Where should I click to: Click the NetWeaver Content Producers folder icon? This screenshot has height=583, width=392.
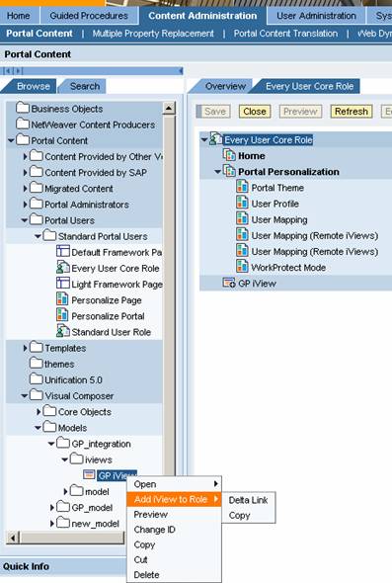(x=23, y=125)
